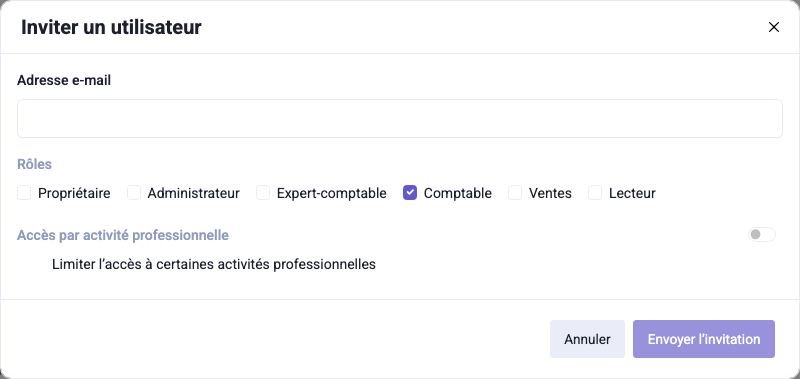Viewport: 800px width, 379px height.
Task: Tick the Lecteur checkbox box
Action: pos(595,193)
